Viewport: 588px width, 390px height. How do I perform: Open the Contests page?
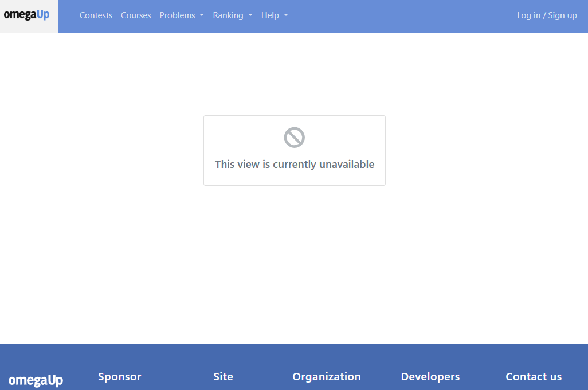click(96, 15)
